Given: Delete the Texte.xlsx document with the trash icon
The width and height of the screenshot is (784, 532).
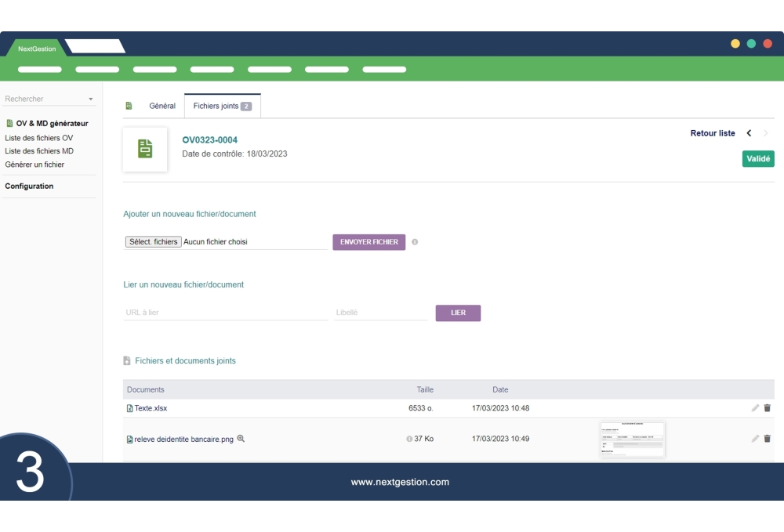Looking at the screenshot, I should point(767,407).
